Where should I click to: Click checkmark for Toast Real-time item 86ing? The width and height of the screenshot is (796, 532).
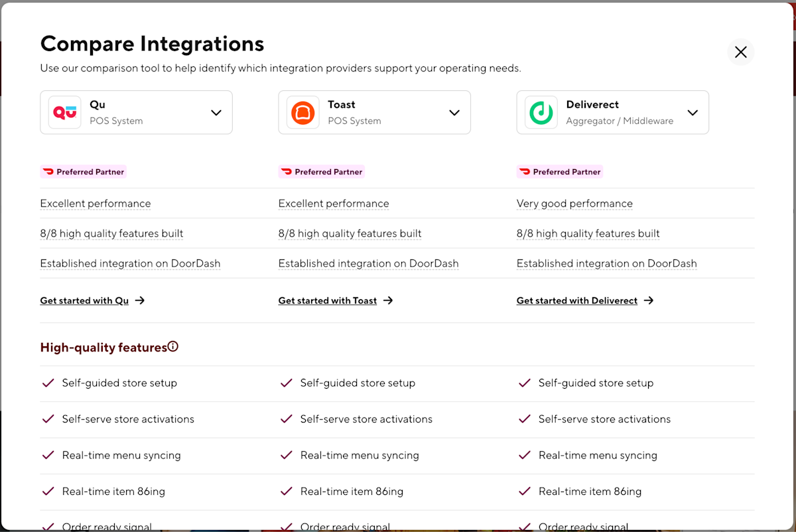point(286,492)
